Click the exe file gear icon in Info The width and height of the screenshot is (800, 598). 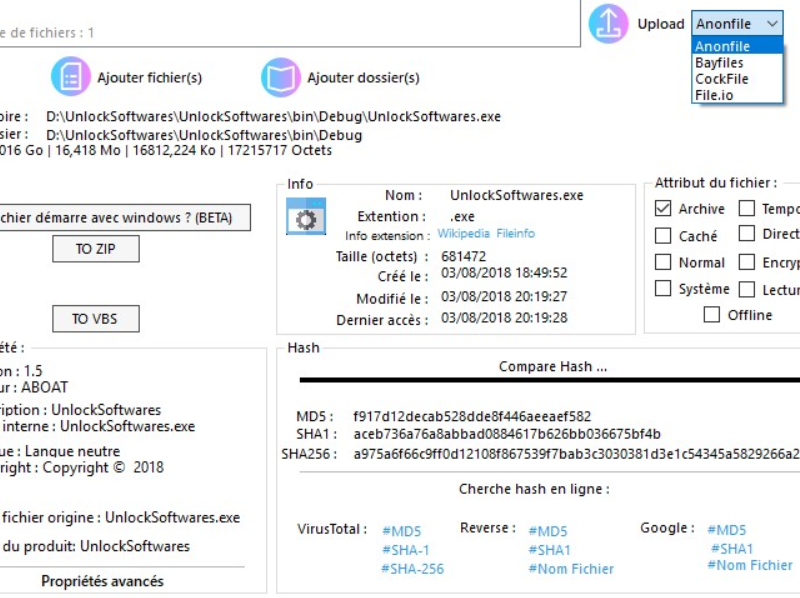(306, 217)
